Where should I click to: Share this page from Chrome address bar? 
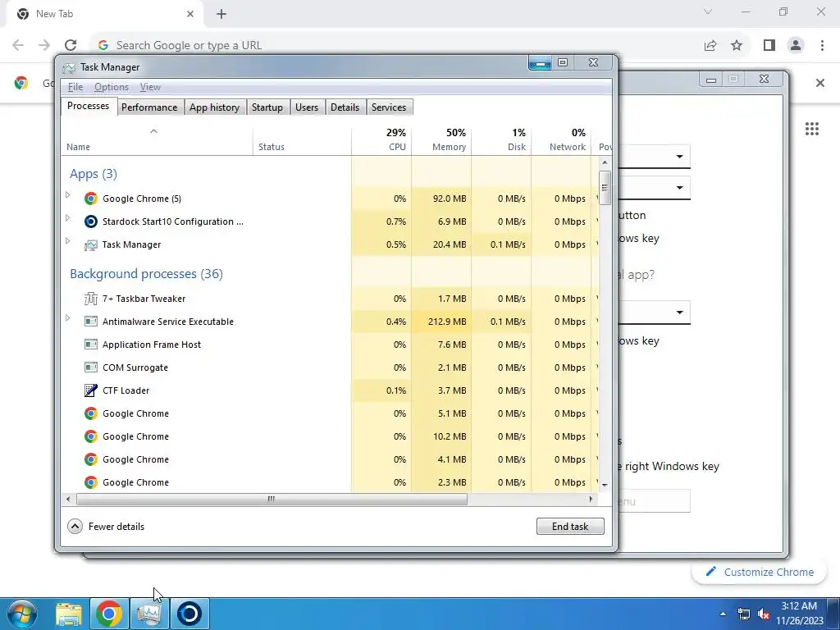click(710, 45)
